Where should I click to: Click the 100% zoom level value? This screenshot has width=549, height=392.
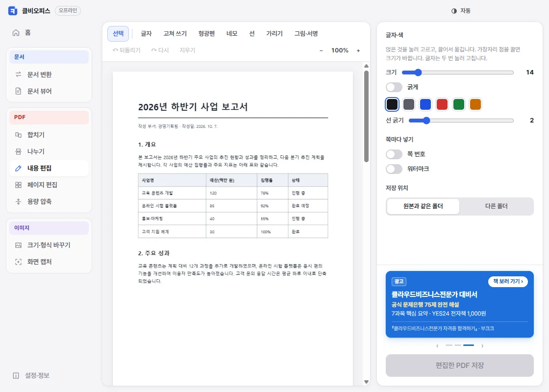tap(340, 50)
